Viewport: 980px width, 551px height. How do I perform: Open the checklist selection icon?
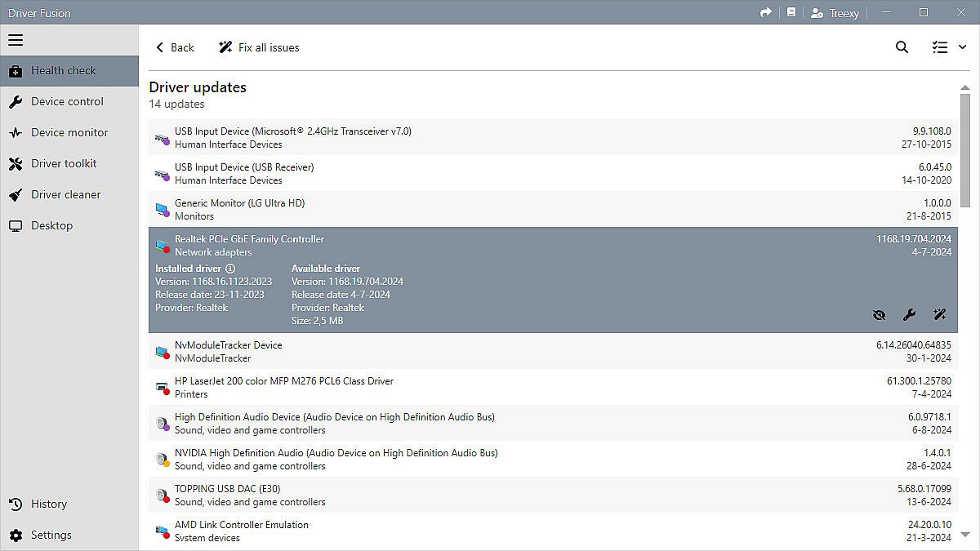point(940,47)
